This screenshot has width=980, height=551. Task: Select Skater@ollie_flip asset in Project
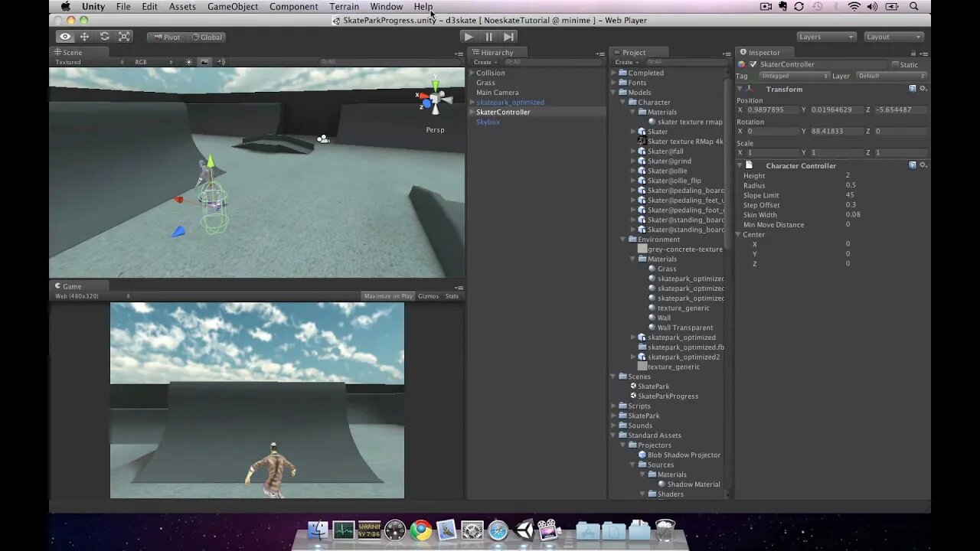click(674, 181)
